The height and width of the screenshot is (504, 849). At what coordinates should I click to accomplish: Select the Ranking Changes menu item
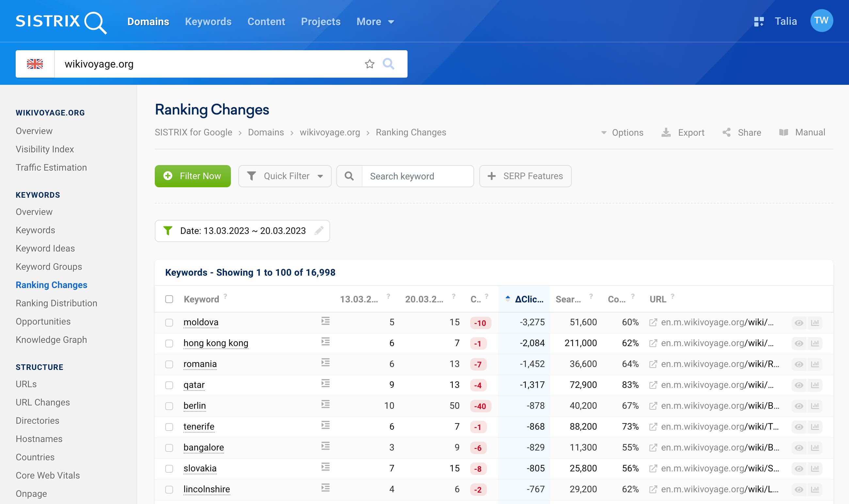pos(52,284)
